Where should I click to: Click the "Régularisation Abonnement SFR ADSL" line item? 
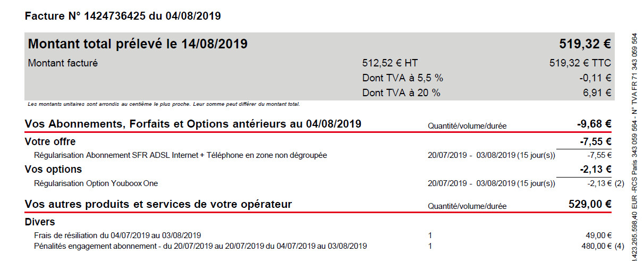[x=180, y=155]
